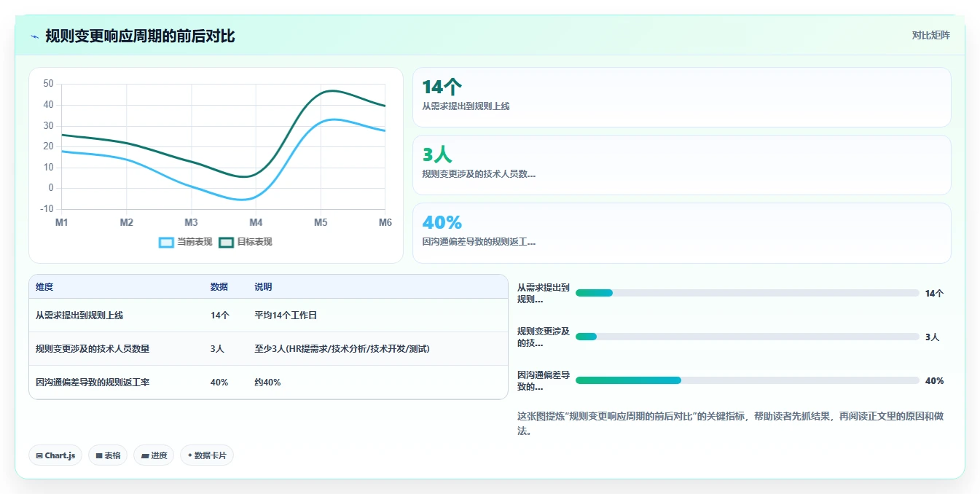Click the lightning icon beside the title
The width and height of the screenshot is (980, 494).
(x=35, y=36)
